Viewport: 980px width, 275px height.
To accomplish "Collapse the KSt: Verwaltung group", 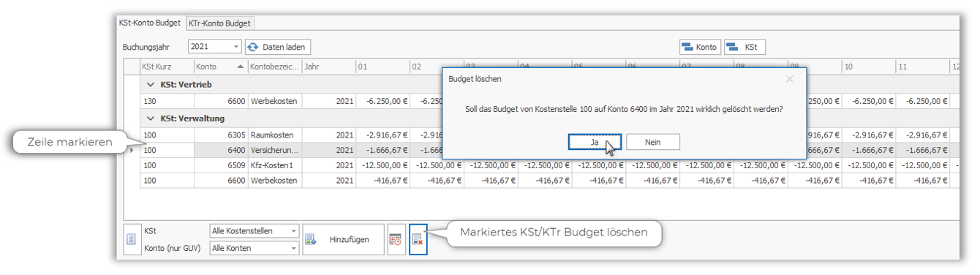I will pyautogui.click(x=151, y=118).
